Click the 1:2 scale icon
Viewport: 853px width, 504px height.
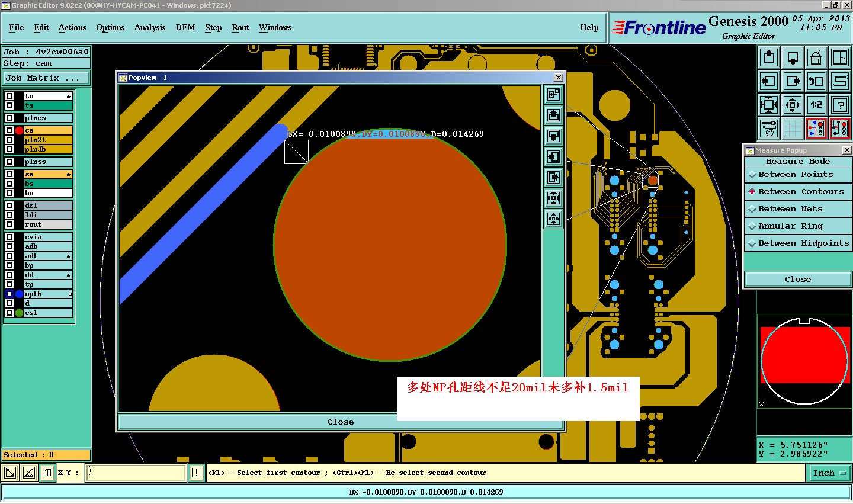816,105
